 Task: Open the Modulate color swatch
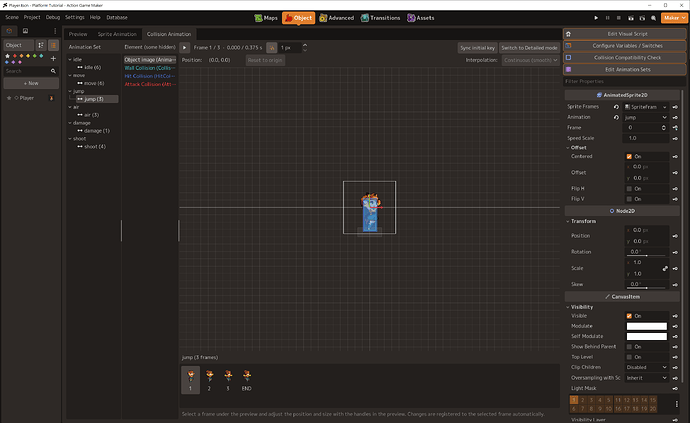click(646, 326)
